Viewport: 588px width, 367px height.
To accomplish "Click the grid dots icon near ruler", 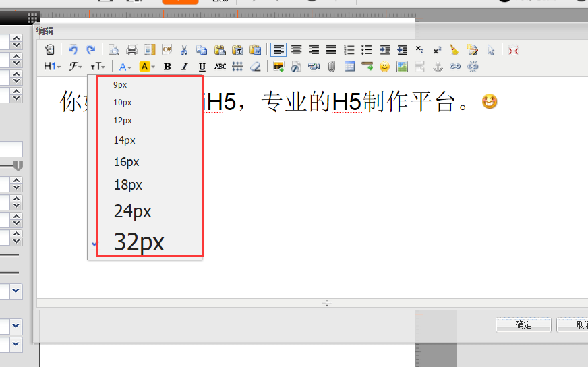I will [32, 18].
